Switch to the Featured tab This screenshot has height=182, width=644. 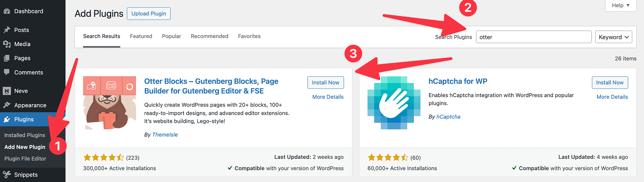point(141,36)
